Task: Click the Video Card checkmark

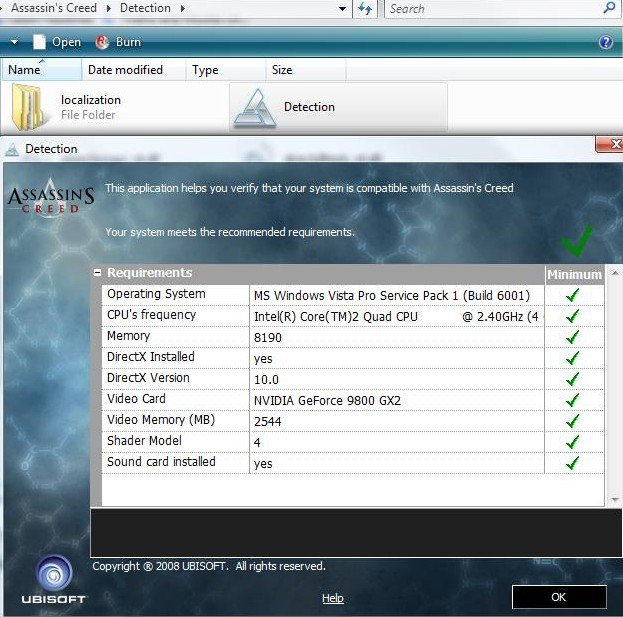Action: click(573, 400)
